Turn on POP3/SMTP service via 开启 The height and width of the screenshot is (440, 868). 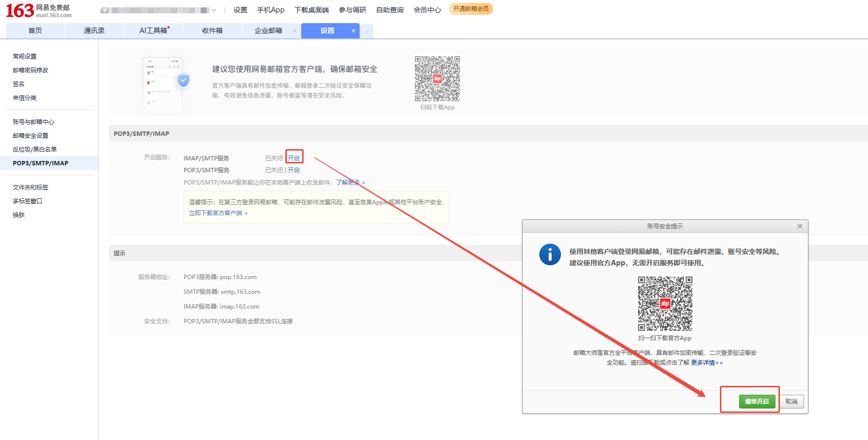coord(294,170)
